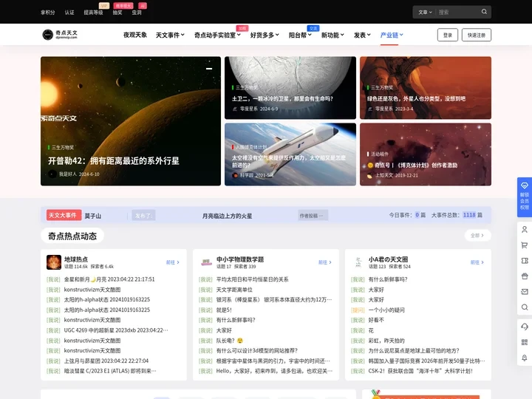Click 全部 link beside 奇点热点动态
This screenshot has width=532, height=399.
click(477, 236)
